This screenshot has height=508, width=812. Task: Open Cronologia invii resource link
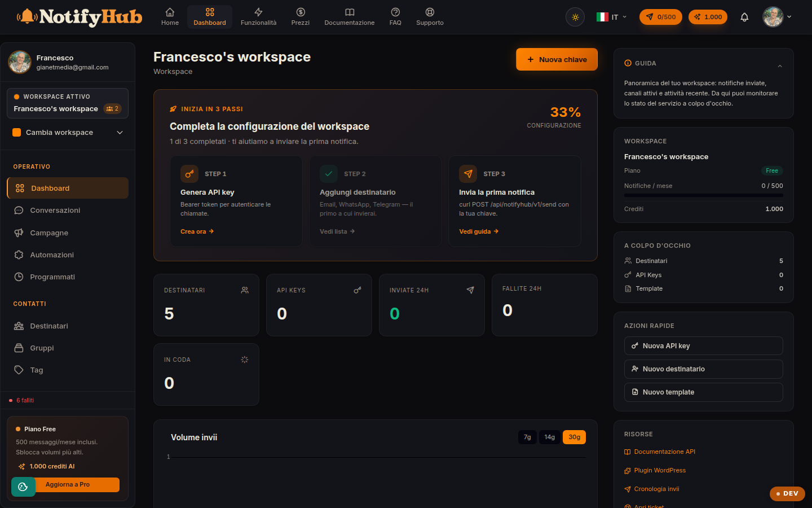tap(652, 489)
